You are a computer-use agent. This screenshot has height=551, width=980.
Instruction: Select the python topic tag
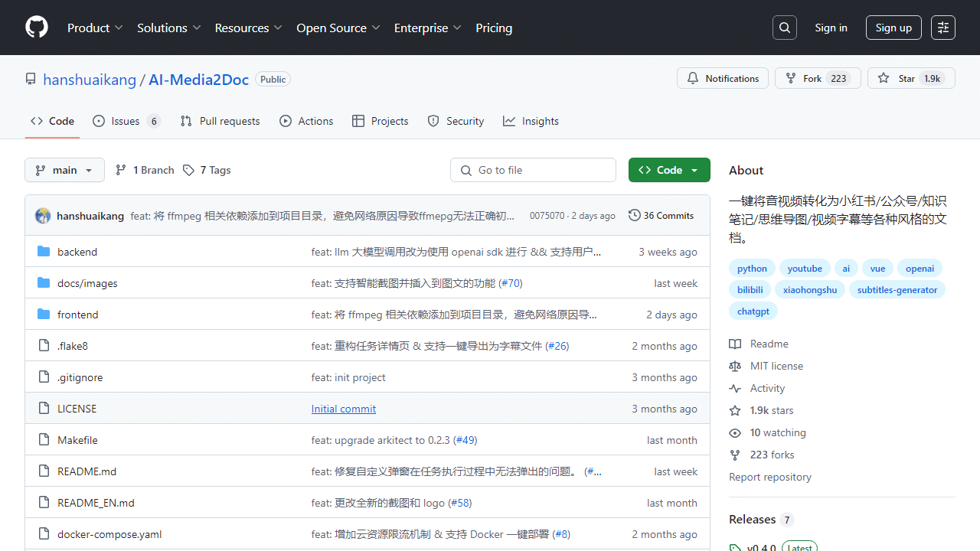click(x=752, y=268)
